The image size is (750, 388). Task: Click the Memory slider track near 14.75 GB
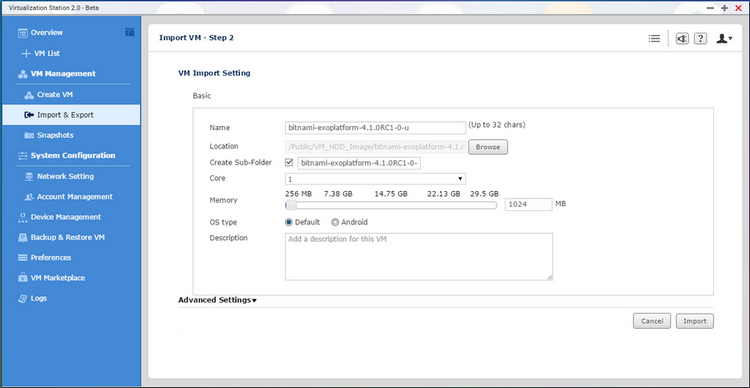tap(391, 205)
